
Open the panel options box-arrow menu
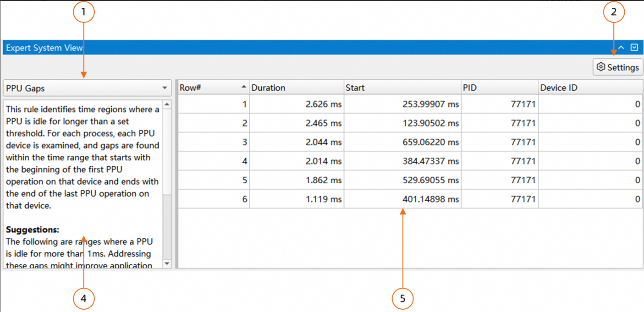pos(634,47)
